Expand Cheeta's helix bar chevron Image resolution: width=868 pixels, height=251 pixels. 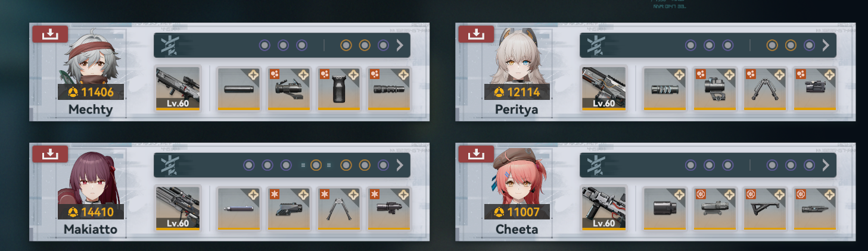click(x=826, y=165)
